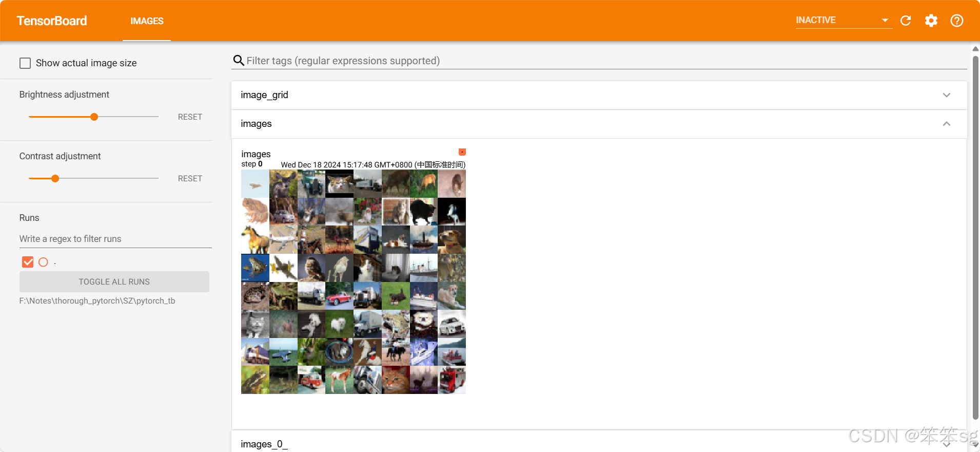The width and height of the screenshot is (980, 452).
Task: Click the reload data refresh icon
Action: [906, 20]
